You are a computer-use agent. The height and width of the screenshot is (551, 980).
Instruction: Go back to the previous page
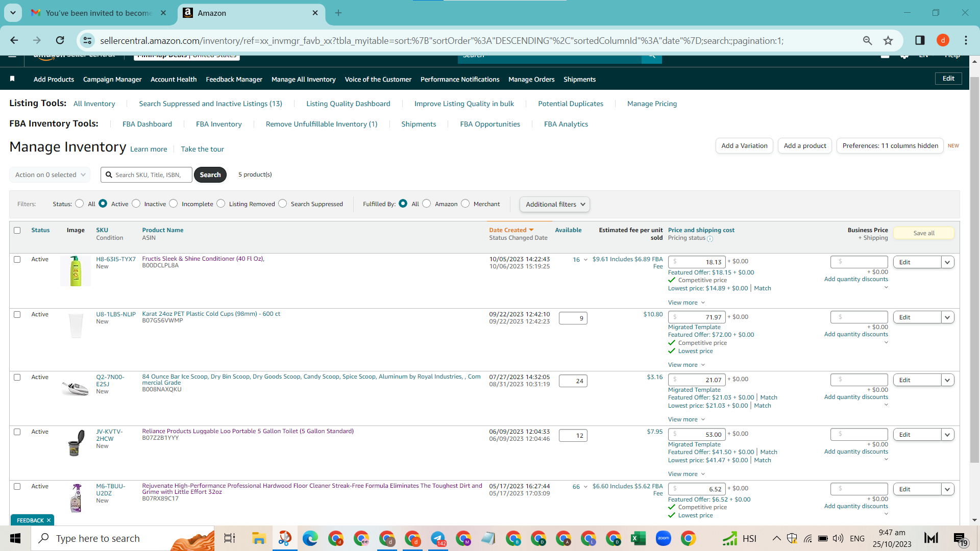(x=14, y=40)
